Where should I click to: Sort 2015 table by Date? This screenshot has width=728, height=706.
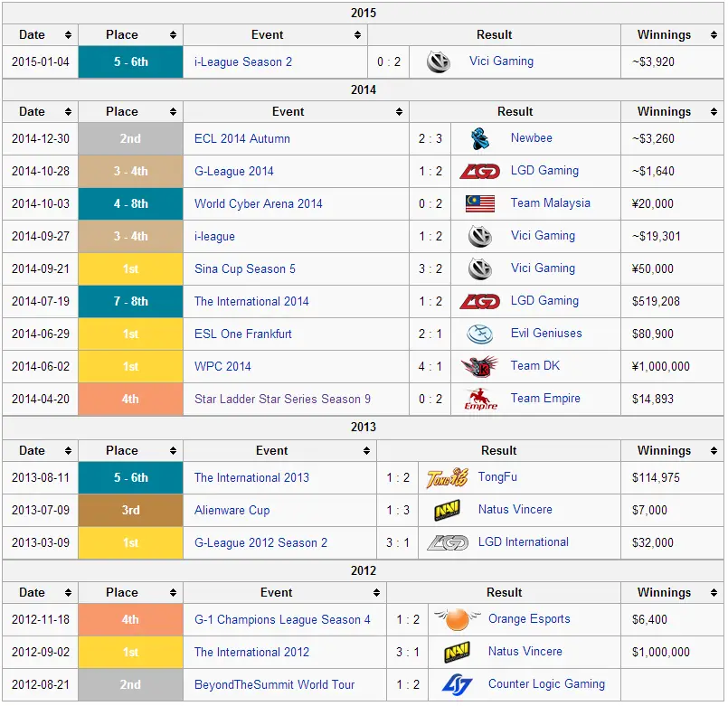click(68, 35)
